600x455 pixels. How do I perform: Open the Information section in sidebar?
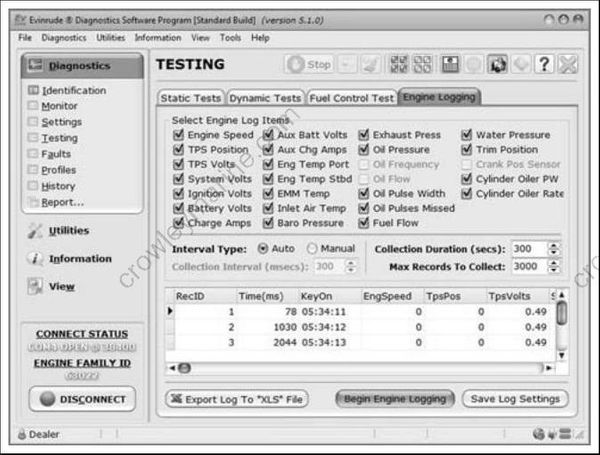80,259
